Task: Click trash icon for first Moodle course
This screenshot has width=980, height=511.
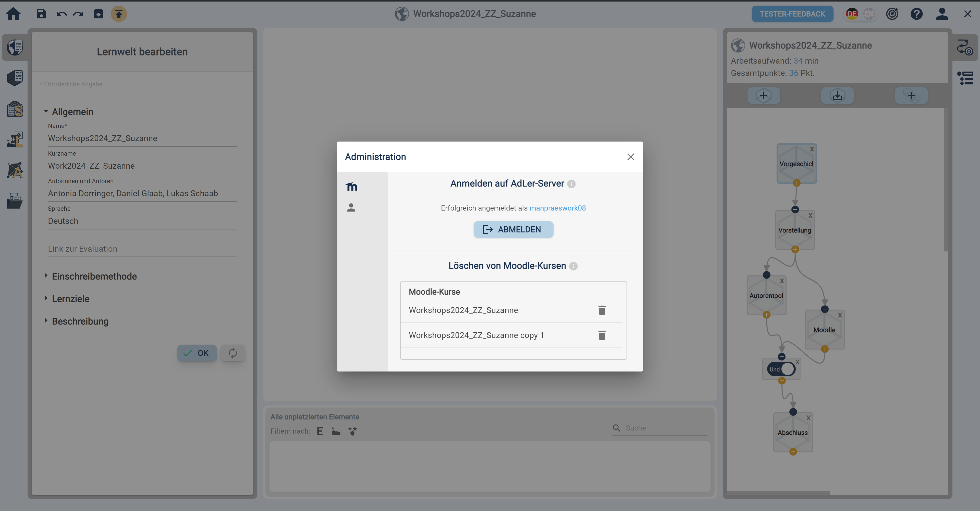Action: (602, 310)
